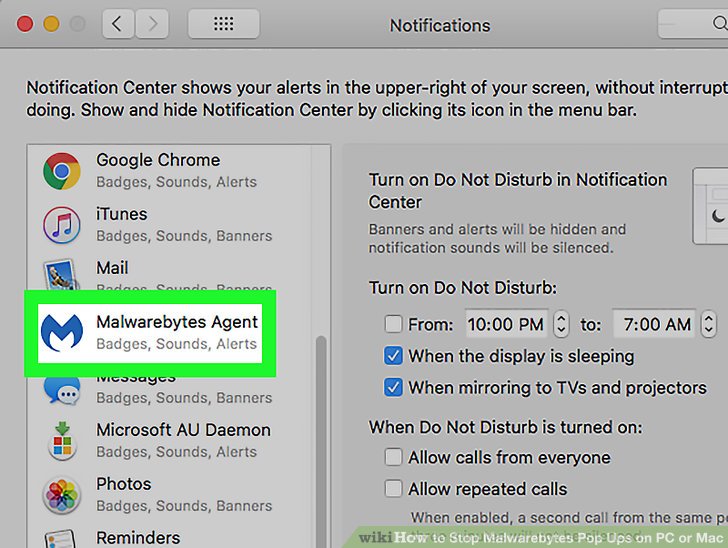Screen dimensions: 728x548
Task: Click the search magnifier icon
Action: coord(720,23)
